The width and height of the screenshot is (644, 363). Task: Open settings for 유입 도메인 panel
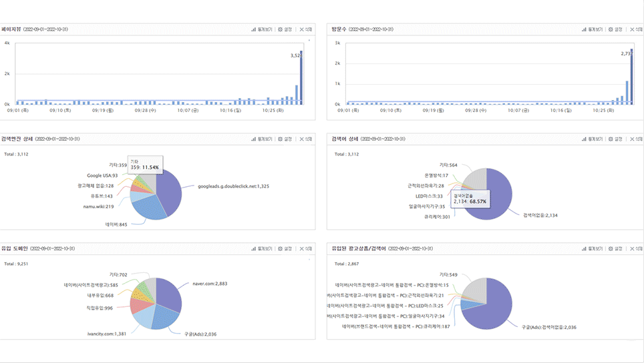[285, 248]
